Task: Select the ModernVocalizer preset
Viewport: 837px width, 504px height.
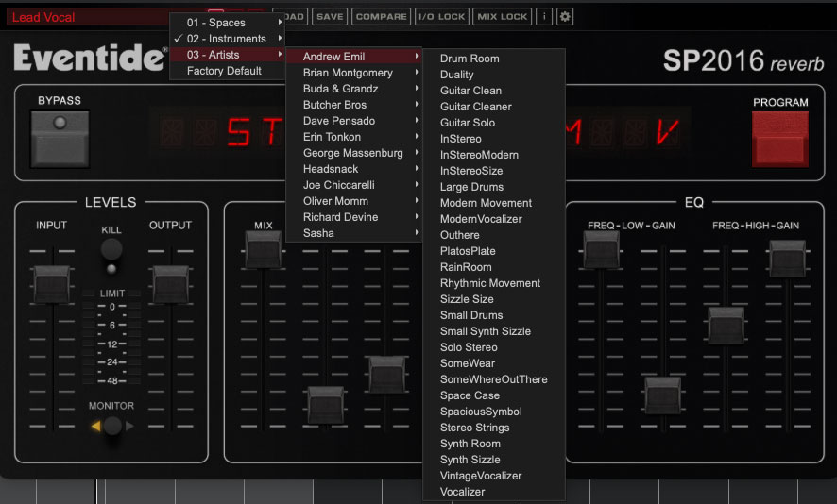Action: pyautogui.click(x=494, y=219)
